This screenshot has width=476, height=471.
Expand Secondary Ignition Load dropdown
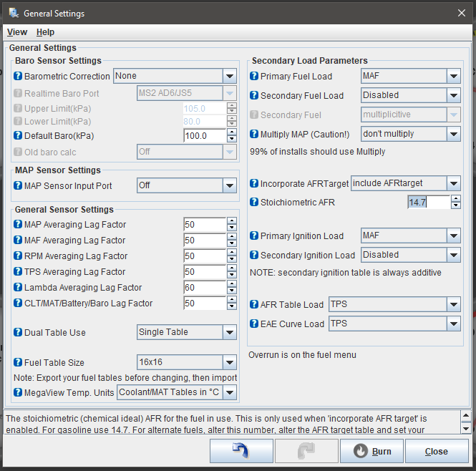[454, 255]
